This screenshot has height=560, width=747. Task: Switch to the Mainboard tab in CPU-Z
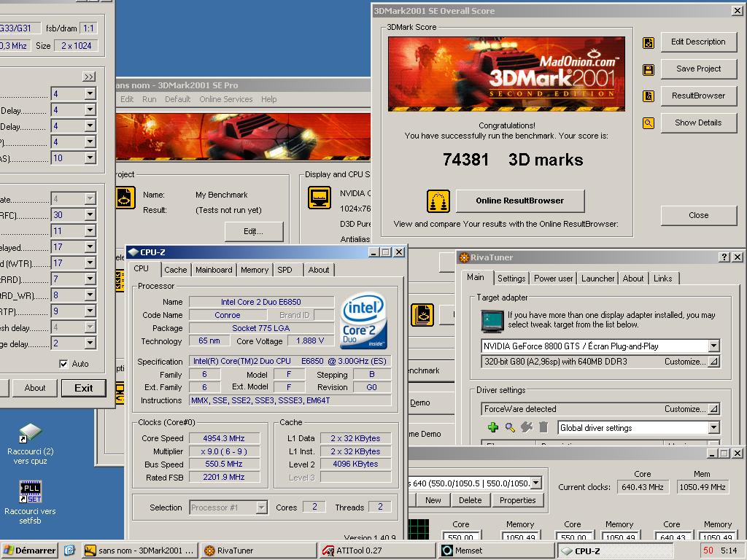(x=214, y=270)
